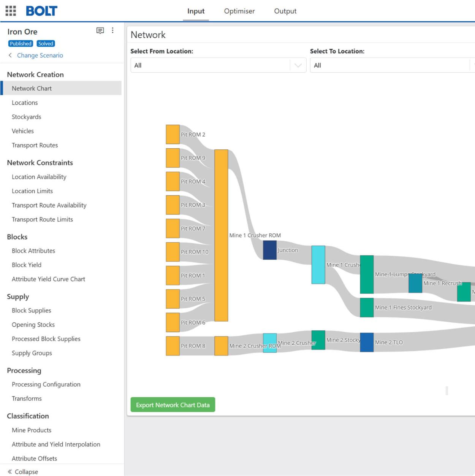This screenshot has width=475, height=476.
Task: Select the Mine 1 Crusher cyan node
Action: pos(318,265)
